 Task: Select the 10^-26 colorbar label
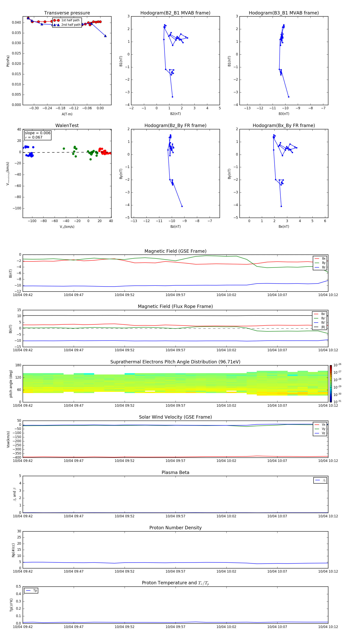click(x=337, y=365)
